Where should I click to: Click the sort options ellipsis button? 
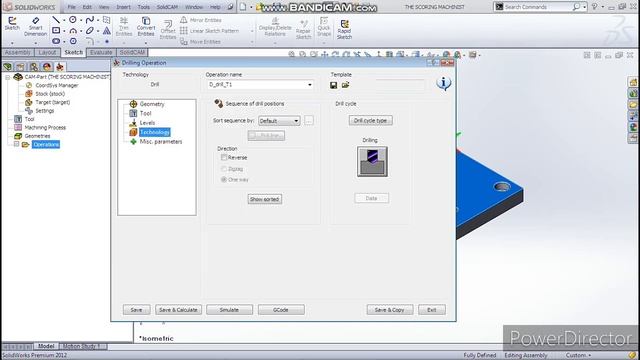pyautogui.click(x=309, y=120)
